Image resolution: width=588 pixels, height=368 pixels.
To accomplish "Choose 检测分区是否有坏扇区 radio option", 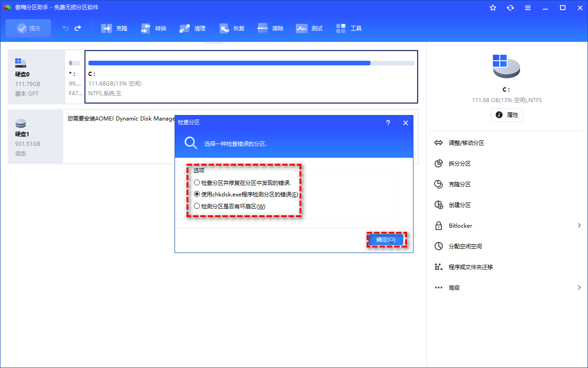I will 197,206.
